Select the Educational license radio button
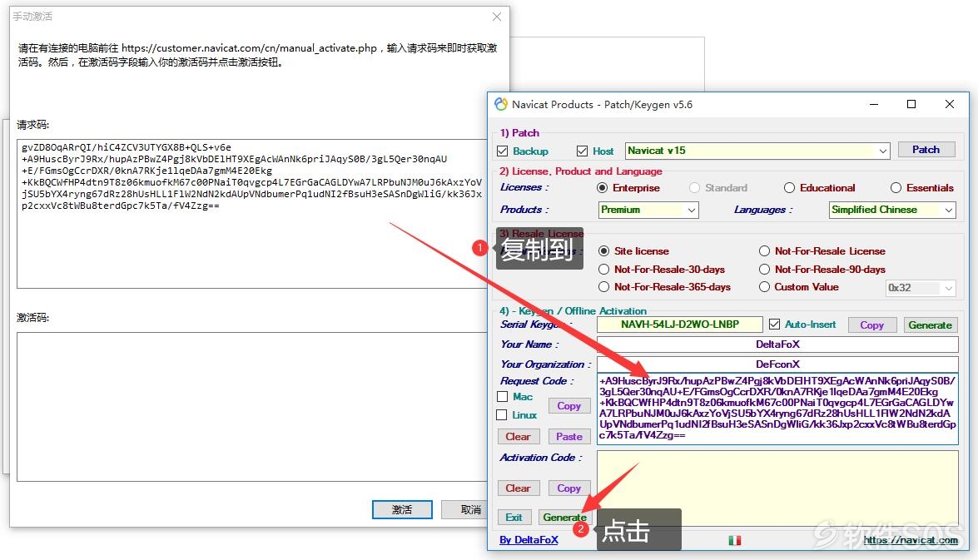Viewport: 978px width, 560px height. click(x=789, y=188)
